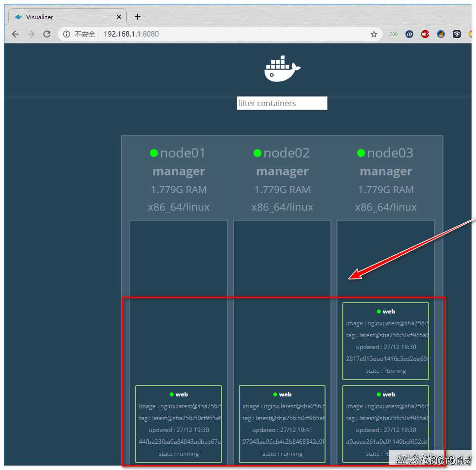The image size is (476, 470).
Task: Click the 不安全 not-secure label
Action: pos(85,34)
